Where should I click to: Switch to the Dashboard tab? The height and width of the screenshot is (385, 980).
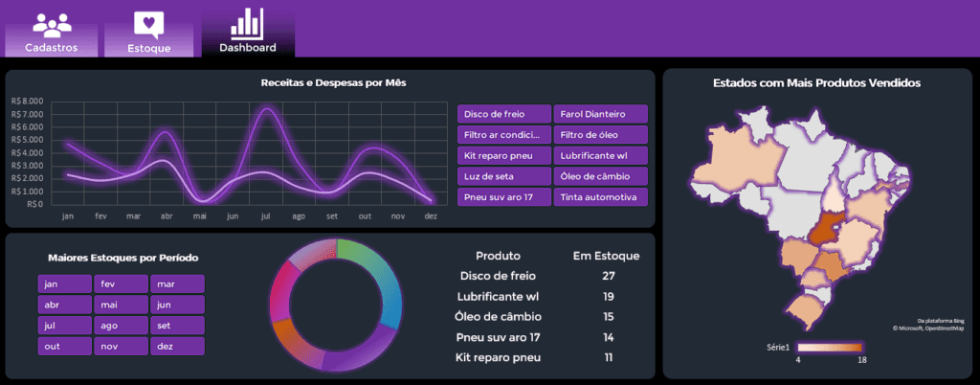click(x=248, y=32)
